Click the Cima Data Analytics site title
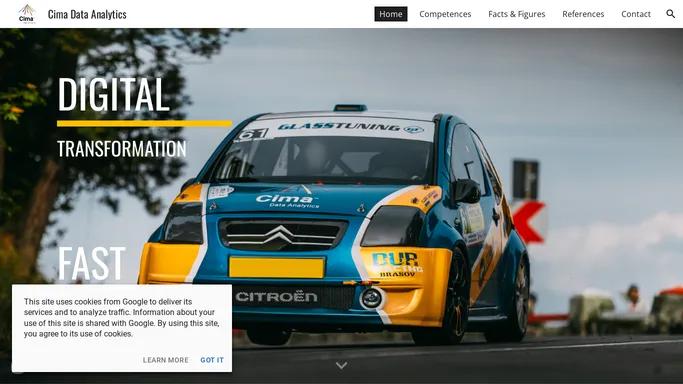Viewport: 683px width, 384px height. click(x=87, y=14)
